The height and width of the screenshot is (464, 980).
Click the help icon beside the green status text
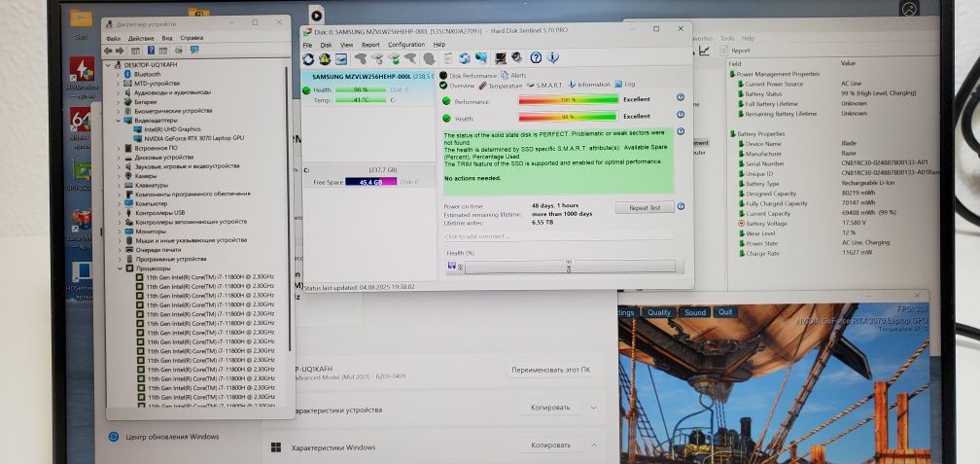click(681, 131)
